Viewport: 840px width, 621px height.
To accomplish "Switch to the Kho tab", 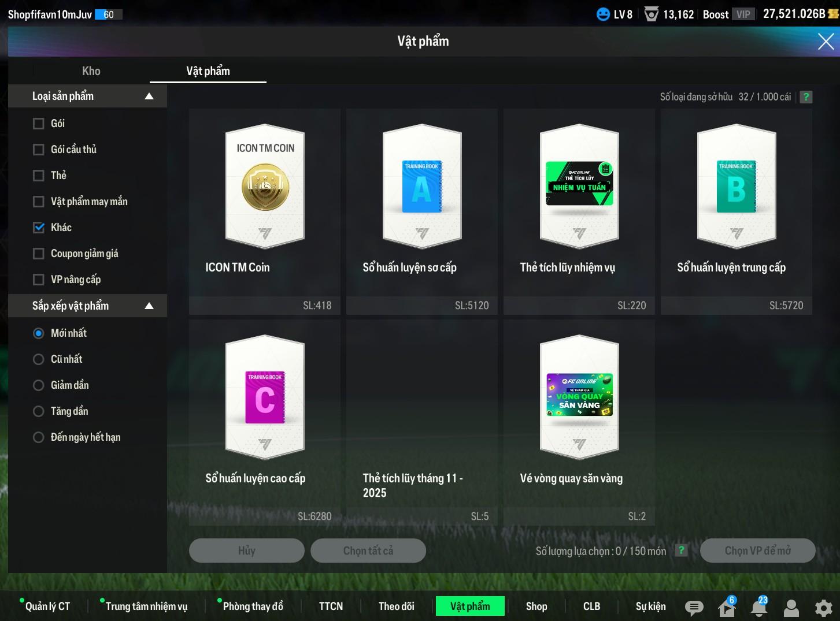I will click(x=91, y=71).
